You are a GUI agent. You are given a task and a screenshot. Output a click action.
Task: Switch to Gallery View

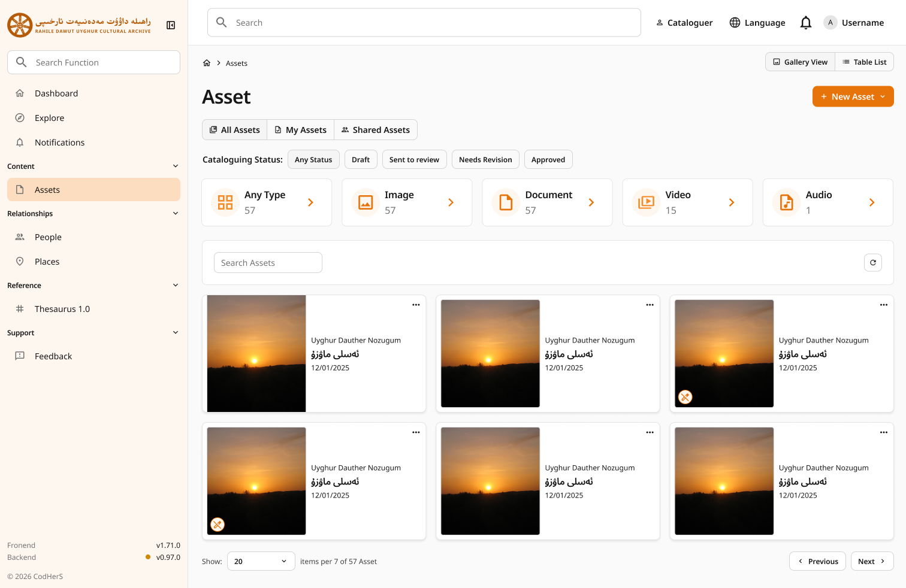[x=800, y=62]
